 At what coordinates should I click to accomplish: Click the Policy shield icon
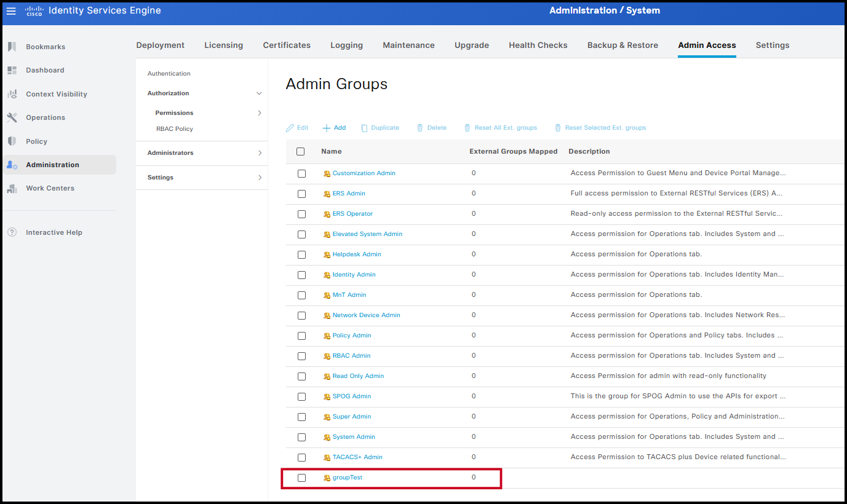(x=12, y=141)
